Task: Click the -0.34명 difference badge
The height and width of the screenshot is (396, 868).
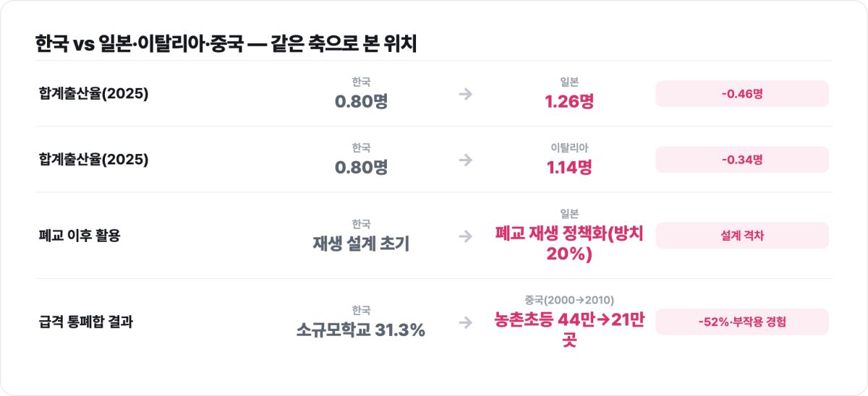Action: (742, 160)
